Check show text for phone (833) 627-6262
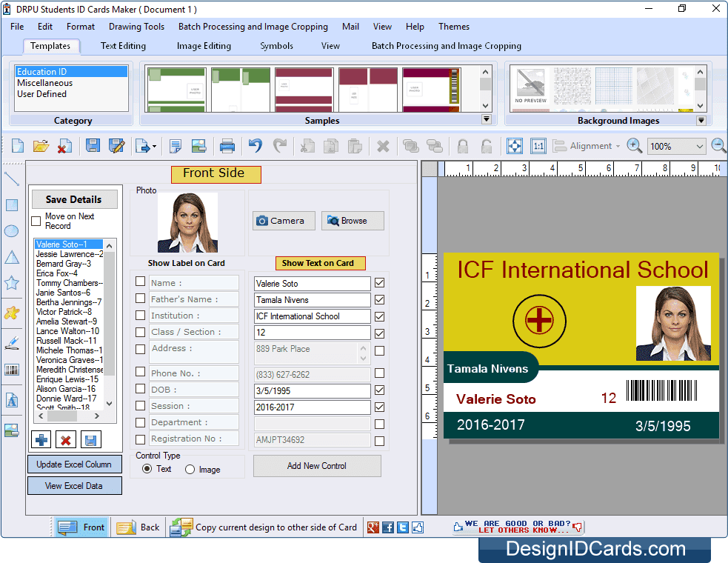The image size is (728, 563). coord(379,373)
